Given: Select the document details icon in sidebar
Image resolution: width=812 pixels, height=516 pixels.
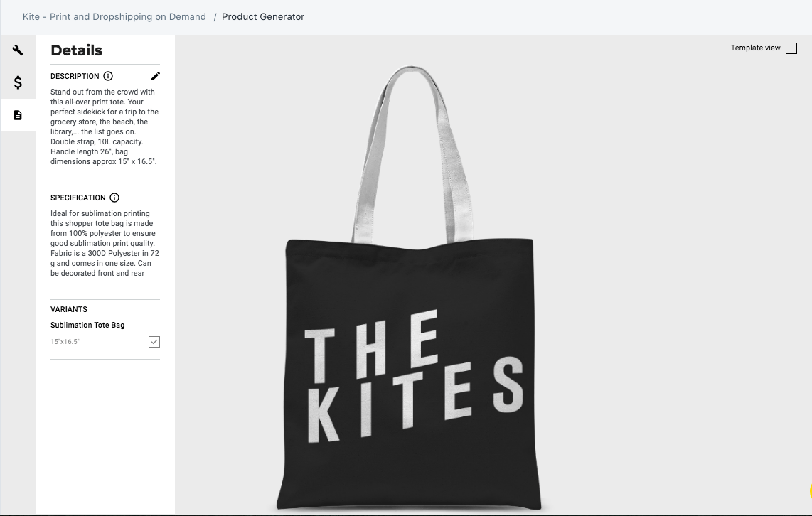Looking at the screenshot, I should pyautogui.click(x=18, y=114).
